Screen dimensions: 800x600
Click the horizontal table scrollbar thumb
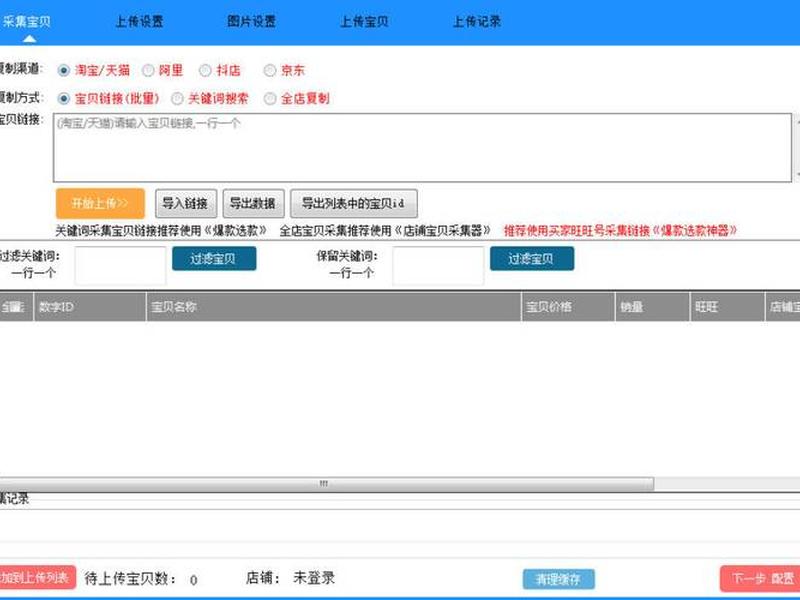326,483
